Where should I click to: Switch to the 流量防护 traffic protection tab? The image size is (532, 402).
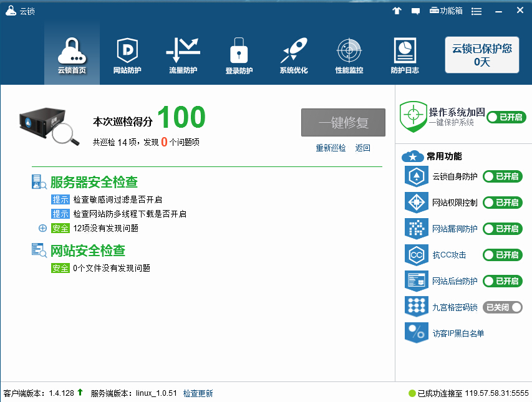pyautogui.click(x=183, y=56)
